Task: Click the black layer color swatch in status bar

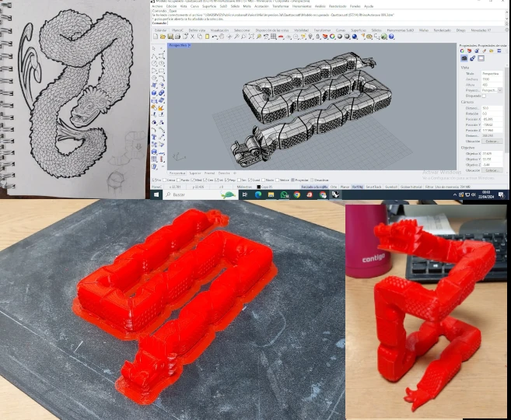Action: (x=257, y=187)
